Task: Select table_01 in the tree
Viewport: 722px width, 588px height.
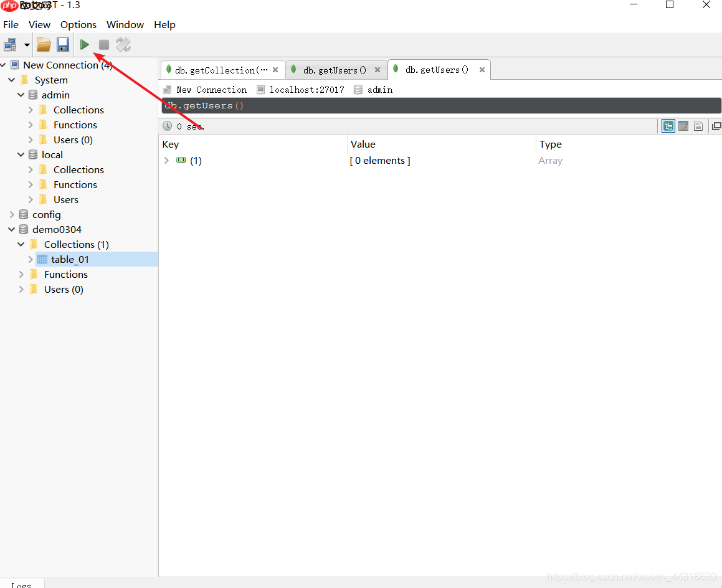Action: pyautogui.click(x=70, y=259)
